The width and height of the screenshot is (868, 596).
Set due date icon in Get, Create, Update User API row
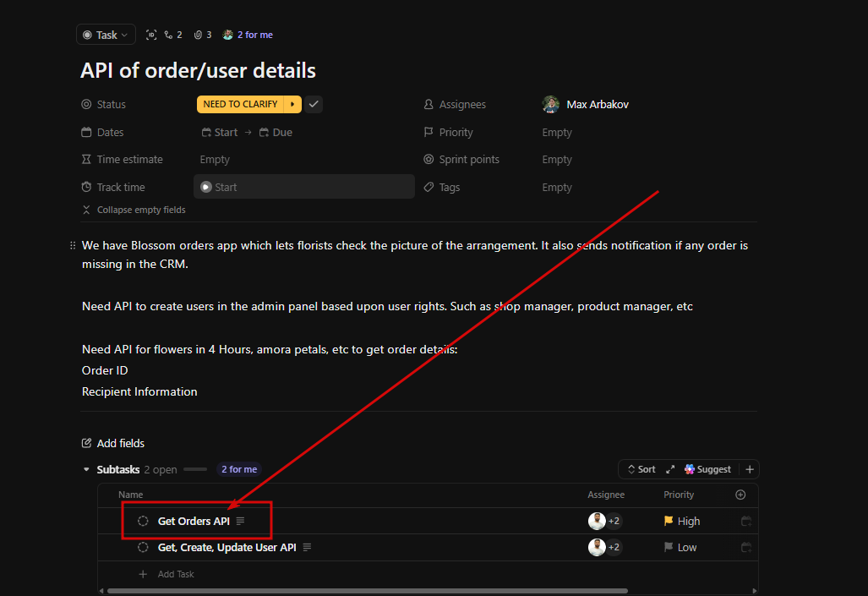point(746,547)
